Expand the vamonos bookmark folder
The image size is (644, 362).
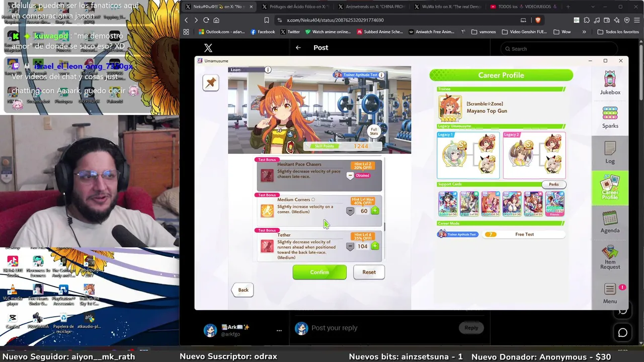point(484,32)
